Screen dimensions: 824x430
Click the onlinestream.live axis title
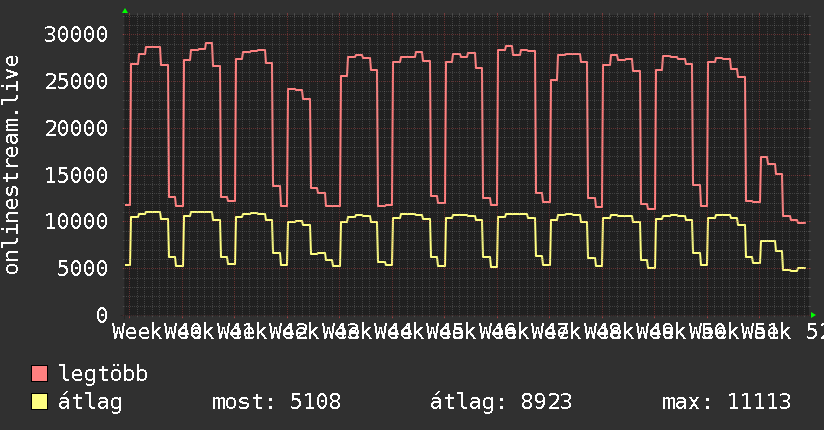pos(11,165)
